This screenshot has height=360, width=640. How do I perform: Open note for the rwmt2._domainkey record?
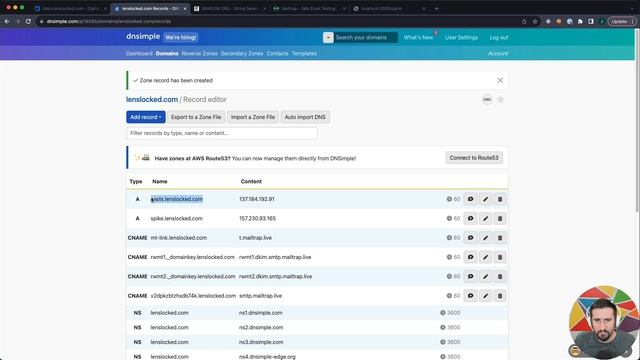click(471, 276)
